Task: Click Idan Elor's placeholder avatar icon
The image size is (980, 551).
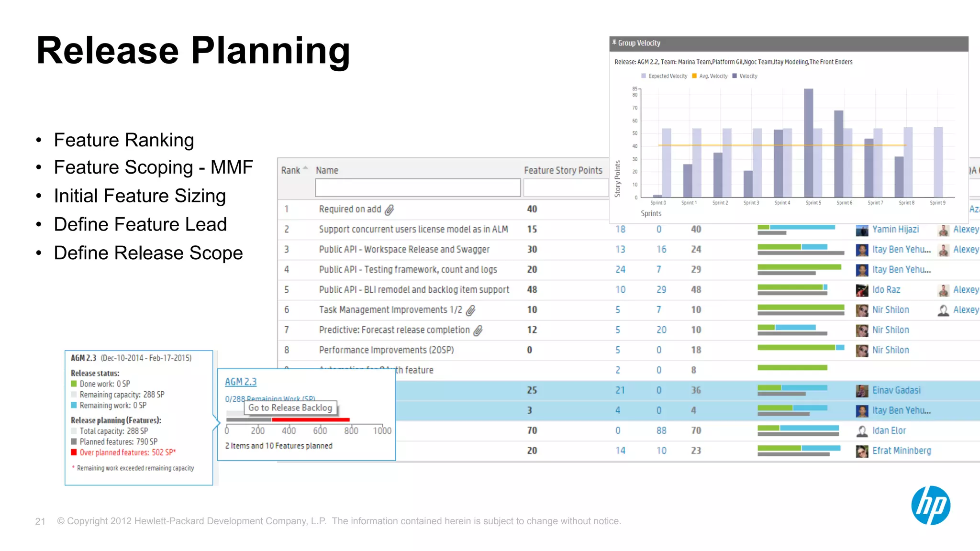Action: 862,431
